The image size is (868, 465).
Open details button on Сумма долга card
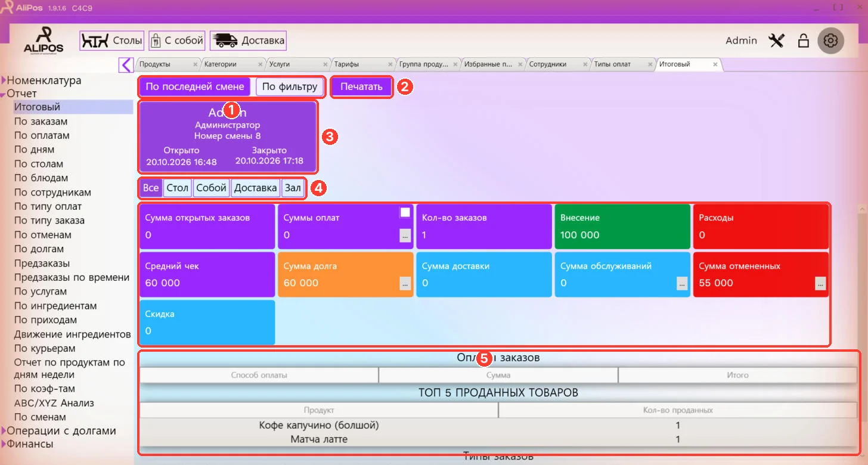405,284
